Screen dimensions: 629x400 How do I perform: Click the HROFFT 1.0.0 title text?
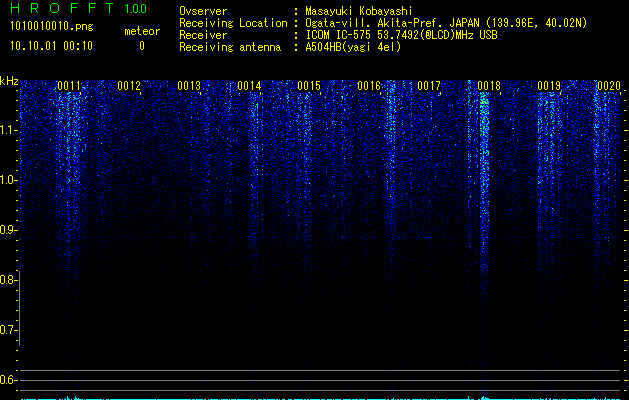tap(79, 8)
